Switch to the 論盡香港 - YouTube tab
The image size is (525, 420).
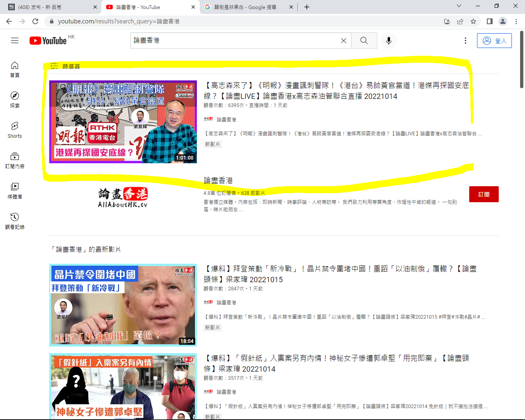click(x=151, y=7)
